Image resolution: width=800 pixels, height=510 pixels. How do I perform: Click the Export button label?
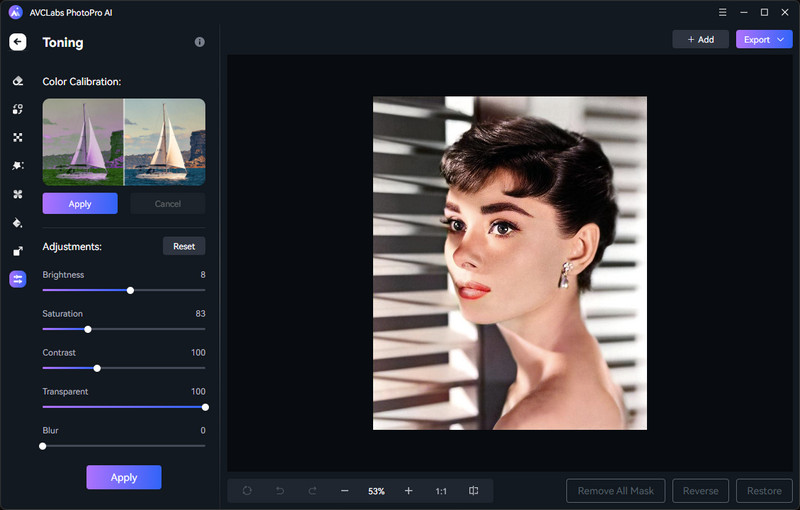click(757, 39)
